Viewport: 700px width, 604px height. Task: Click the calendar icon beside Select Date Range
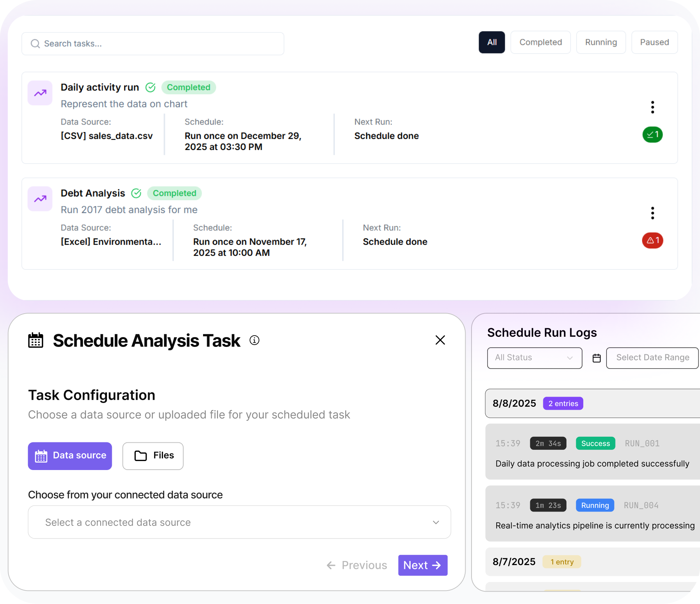597,358
